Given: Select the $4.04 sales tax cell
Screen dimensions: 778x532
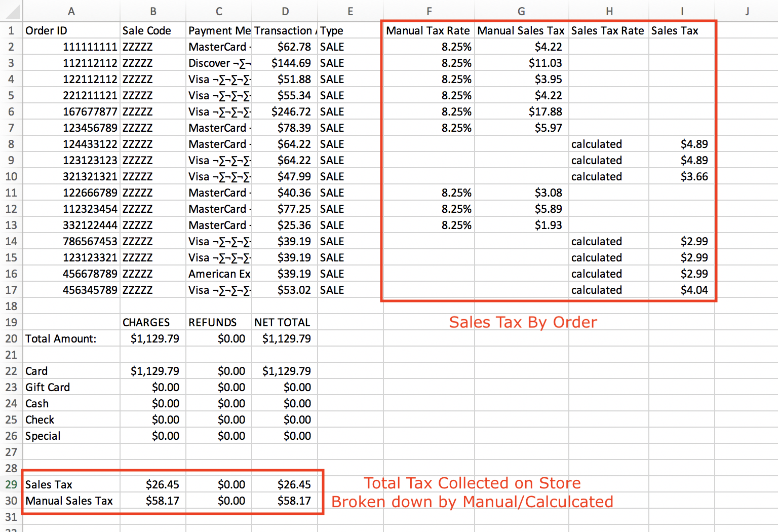Looking at the screenshot, I should click(x=682, y=290).
